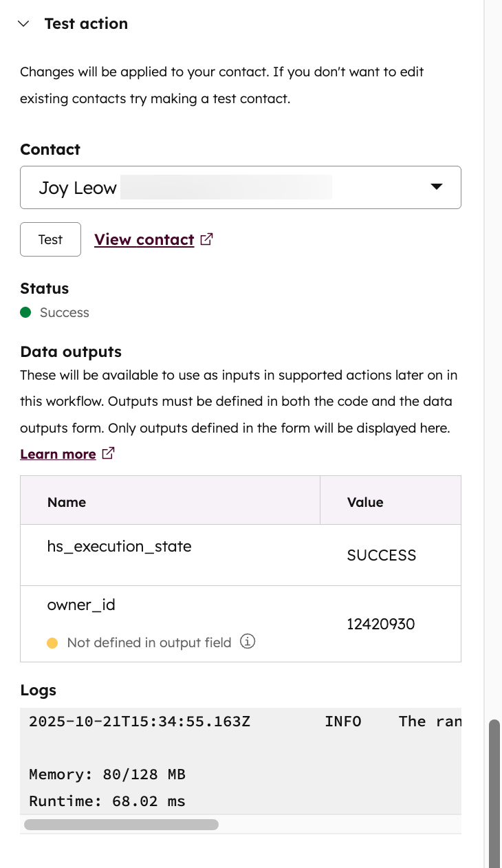Click the horizontal scrollbar under the logs
This screenshot has width=502, height=868.
(121, 824)
